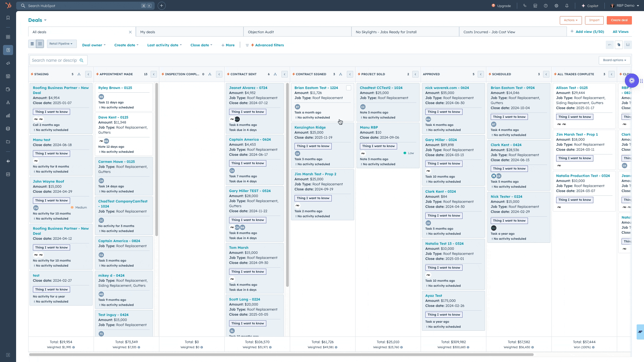Image resolution: width=644 pixels, height=362 pixels.
Task: Click the phone calling icon
Action: click(525, 6)
